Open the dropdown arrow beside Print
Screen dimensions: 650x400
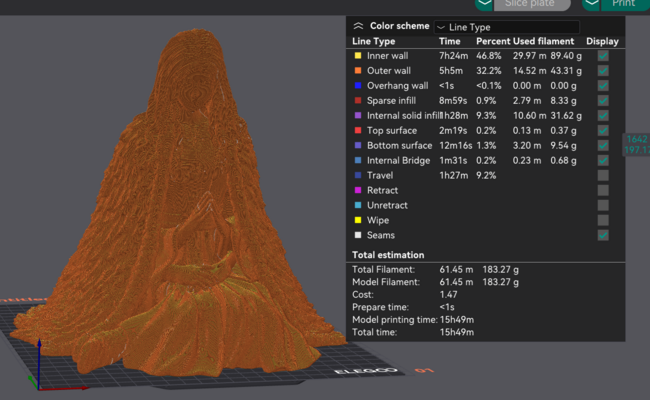[592, 4]
